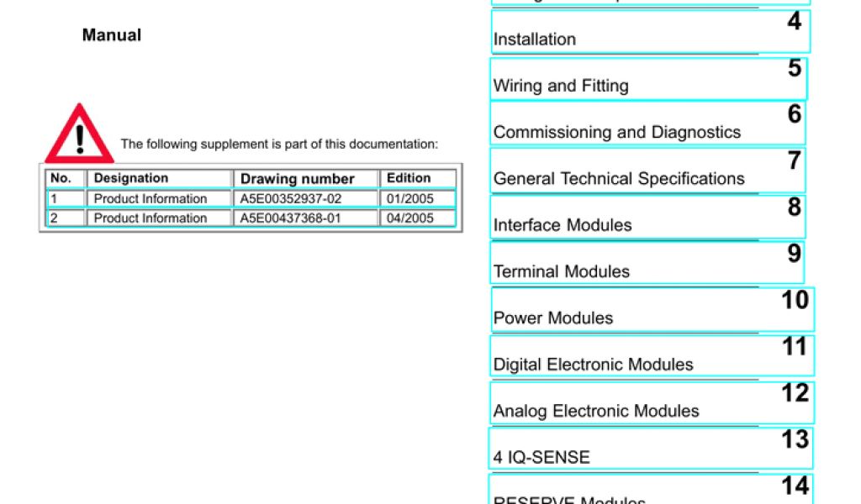
Task: Click the bold "Manual" heading
Action: coord(111,35)
